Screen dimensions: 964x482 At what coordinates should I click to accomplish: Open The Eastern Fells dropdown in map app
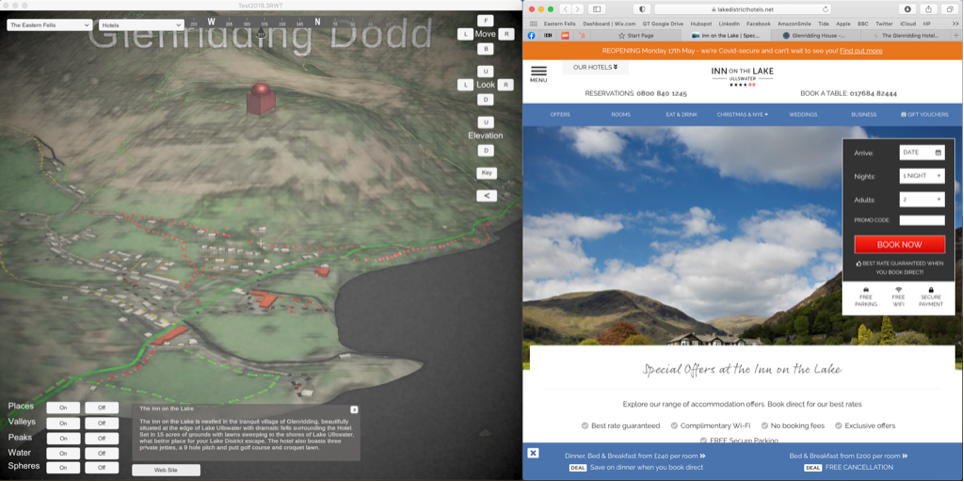point(50,25)
